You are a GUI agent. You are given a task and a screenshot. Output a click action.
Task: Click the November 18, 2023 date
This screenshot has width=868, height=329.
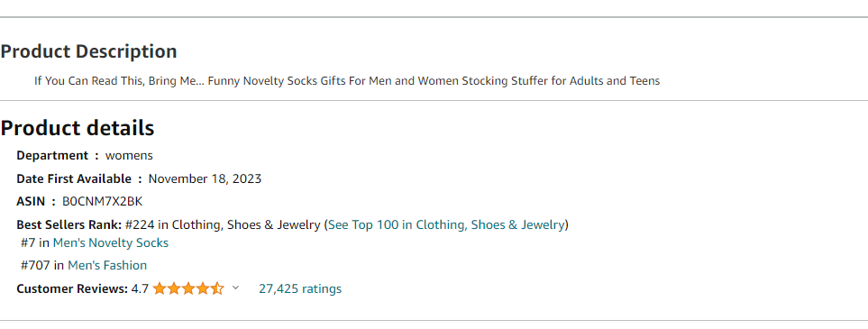pos(205,178)
